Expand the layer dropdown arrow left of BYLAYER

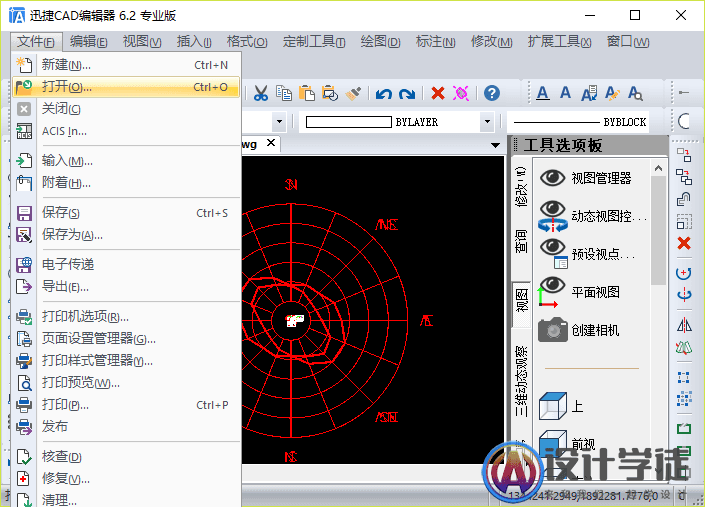tap(279, 122)
